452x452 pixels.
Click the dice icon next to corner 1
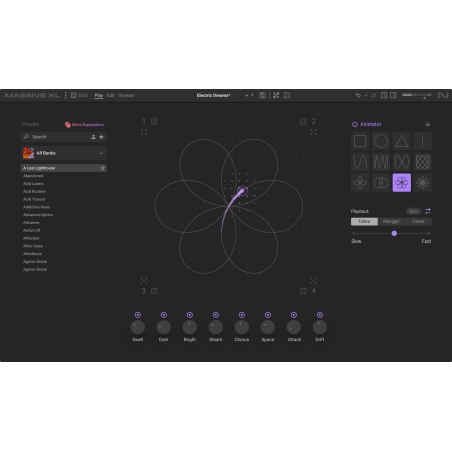click(154, 122)
